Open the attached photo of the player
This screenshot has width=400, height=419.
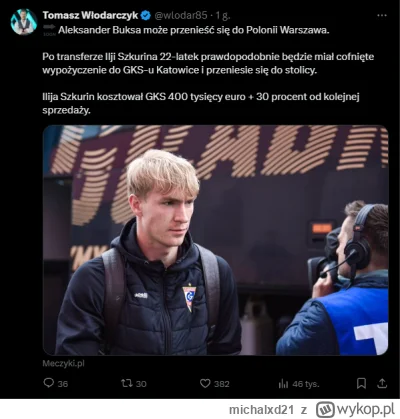pyautogui.click(x=216, y=240)
